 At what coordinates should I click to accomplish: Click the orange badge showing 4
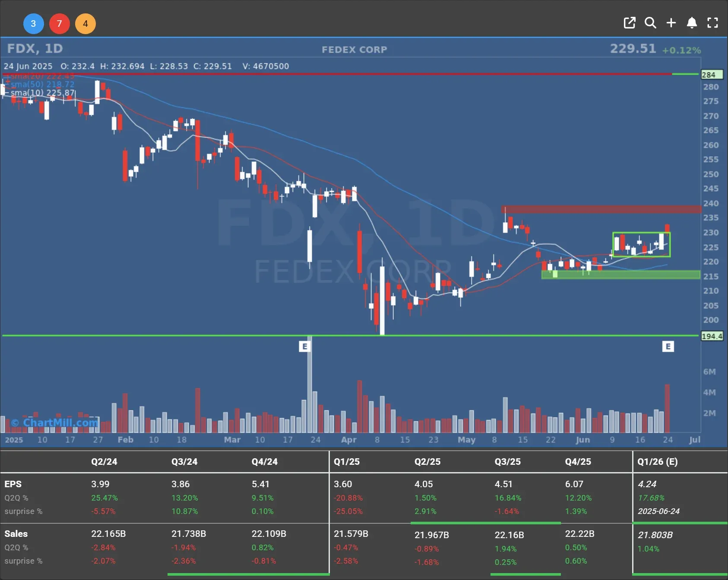pyautogui.click(x=85, y=24)
